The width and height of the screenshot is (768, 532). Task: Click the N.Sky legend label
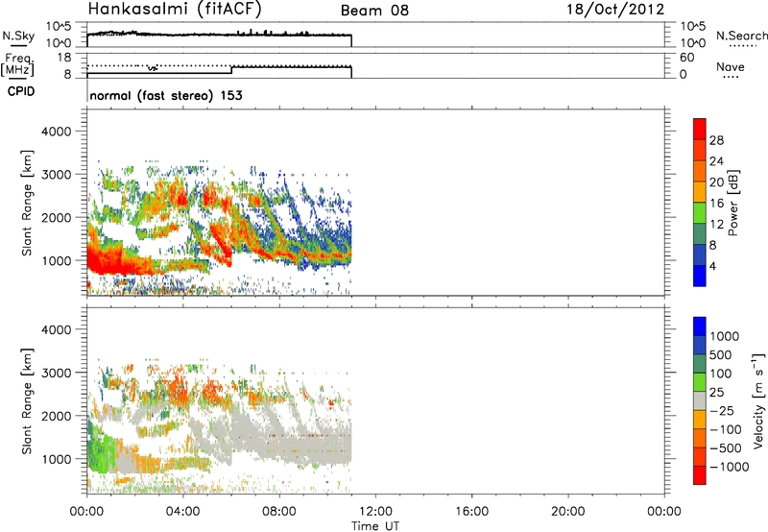[18, 36]
